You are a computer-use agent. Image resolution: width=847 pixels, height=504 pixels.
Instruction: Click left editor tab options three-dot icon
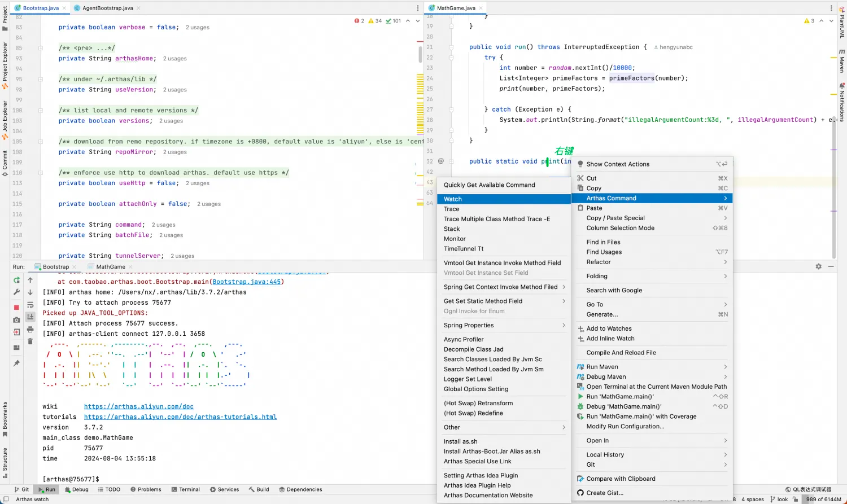click(x=418, y=8)
